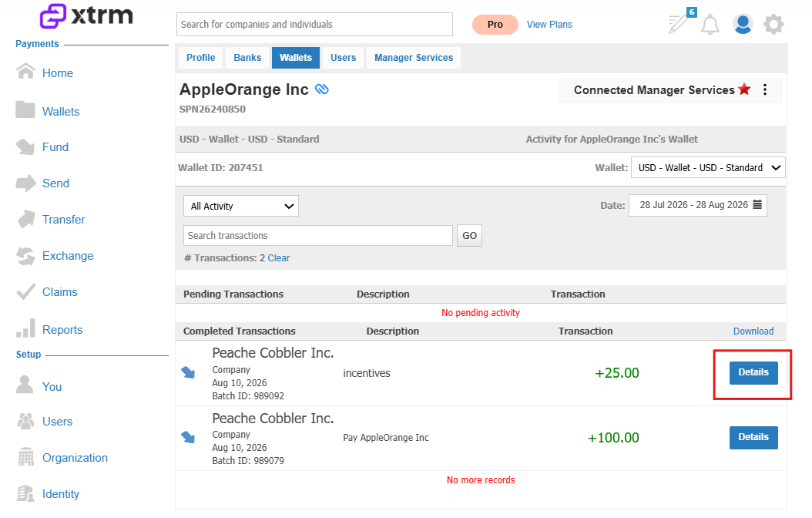Open Organization in the sidebar
Viewport: 812px width, 518px height.
75,458
